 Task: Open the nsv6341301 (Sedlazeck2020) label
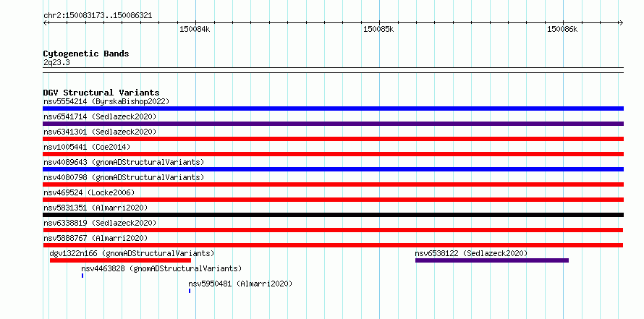[x=100, y=132]
